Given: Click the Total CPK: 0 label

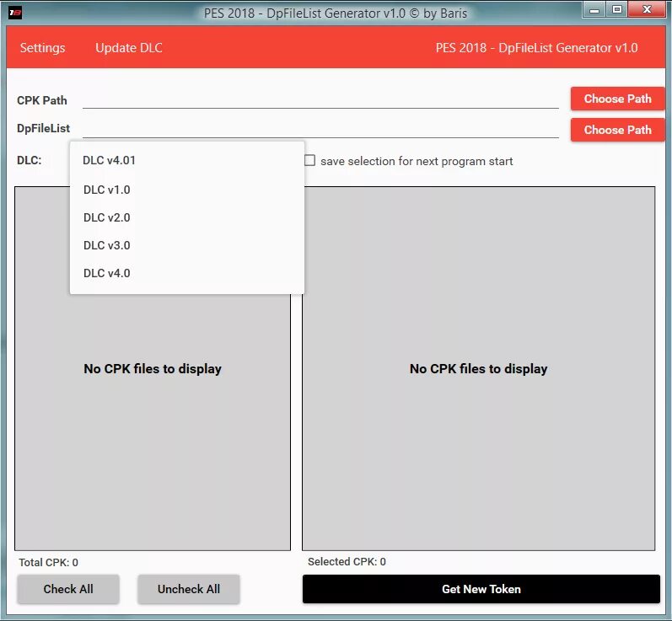Looking at the screenshot, I should click(x=48, y=562).
